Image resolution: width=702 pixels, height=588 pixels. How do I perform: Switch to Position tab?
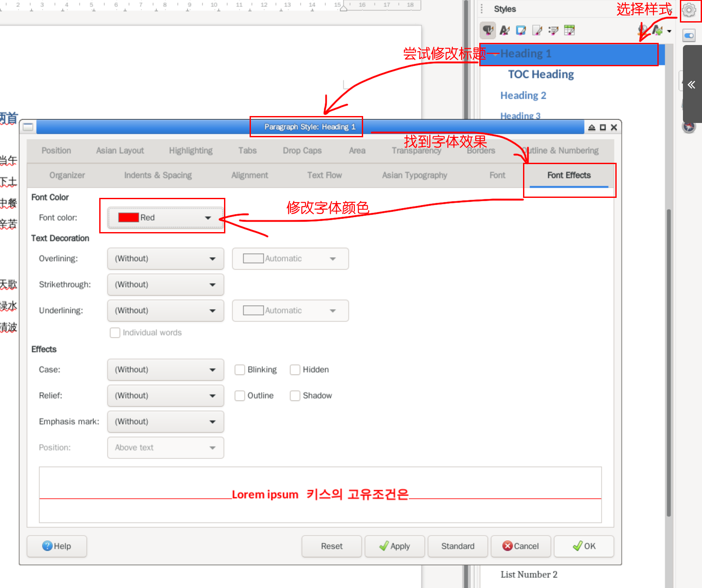pyautogui.click(x=56, y=151)
